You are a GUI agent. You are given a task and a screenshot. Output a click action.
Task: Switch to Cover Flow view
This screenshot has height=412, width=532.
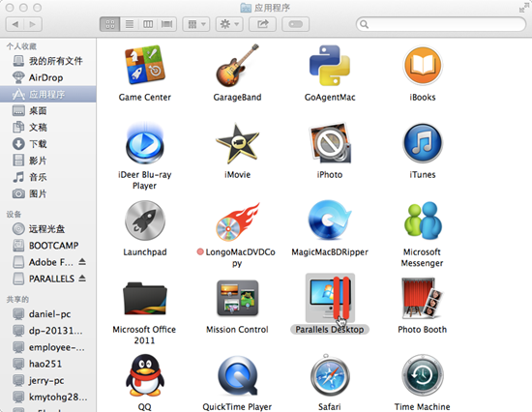[166, 24]
